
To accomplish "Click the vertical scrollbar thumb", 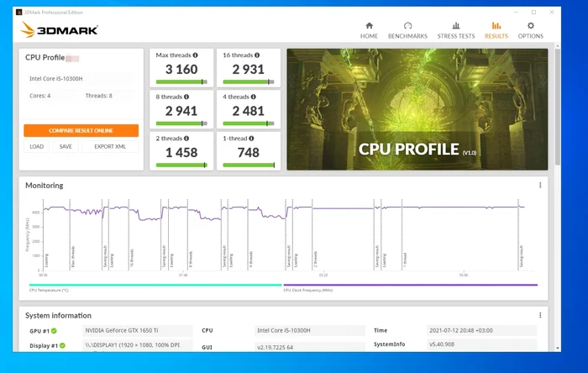I will coord(558,107).
